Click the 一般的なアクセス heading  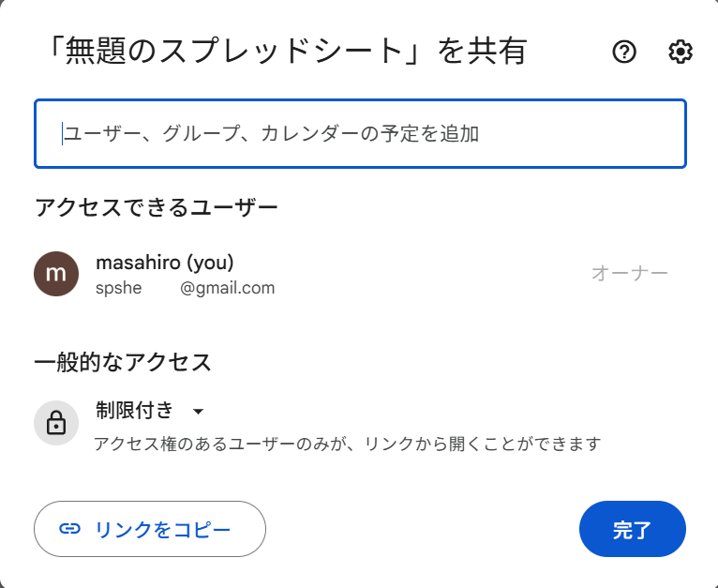tap(123, 363)
